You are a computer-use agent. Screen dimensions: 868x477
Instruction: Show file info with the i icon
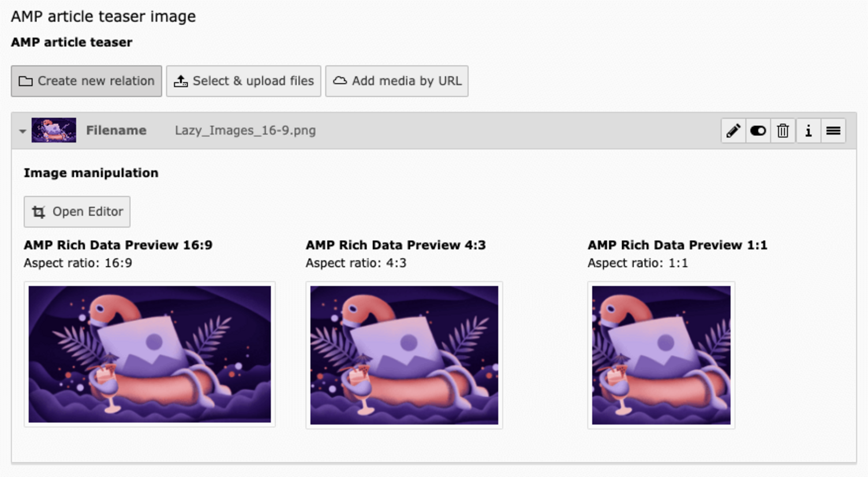tap(808, 131)
